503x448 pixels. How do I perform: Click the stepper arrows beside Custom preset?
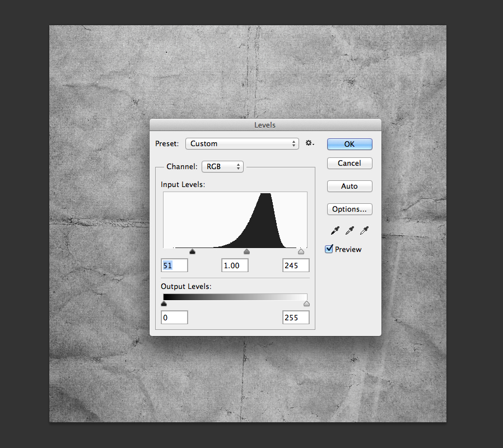(x=294, y=143)
